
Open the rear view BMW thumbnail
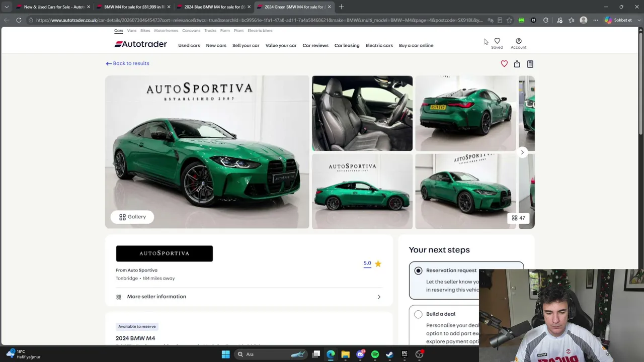[x=465, y=113]
